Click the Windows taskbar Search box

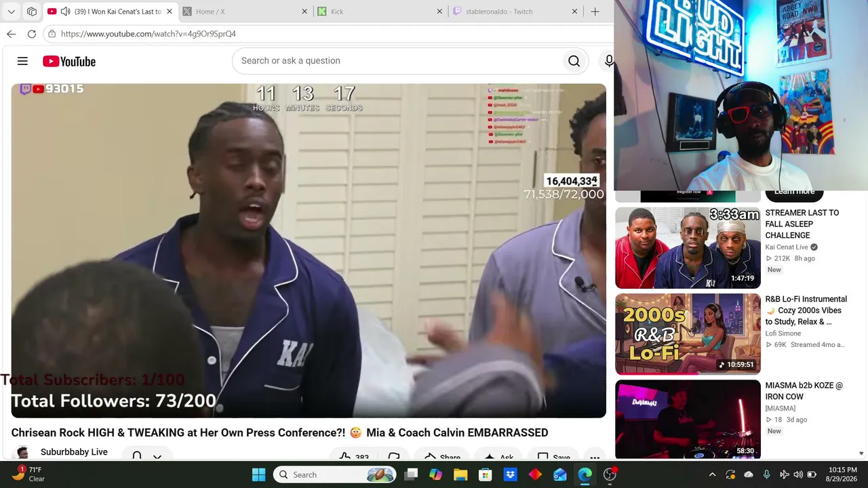334,474
